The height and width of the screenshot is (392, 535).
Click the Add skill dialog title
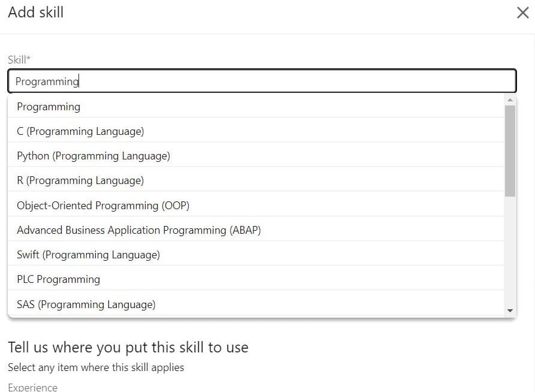click(x=36, y=13)
